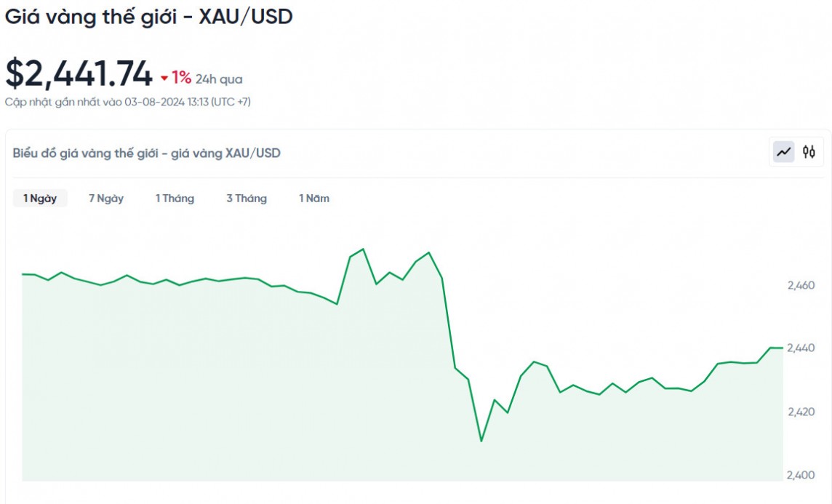Screen dimensions: 832x504
Task: Click the highest peak on the chart line
Action: click(x=362, y=249)
